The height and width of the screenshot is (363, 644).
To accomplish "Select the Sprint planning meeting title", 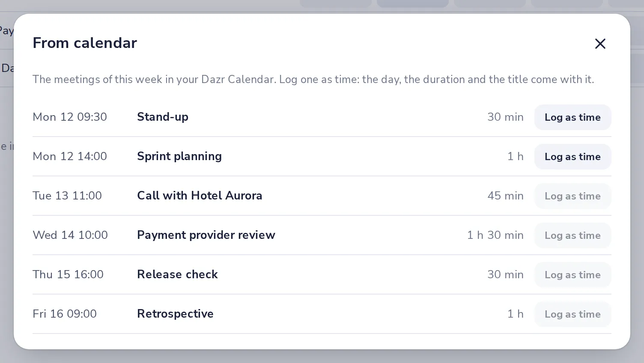I will [x=179, y=156].
